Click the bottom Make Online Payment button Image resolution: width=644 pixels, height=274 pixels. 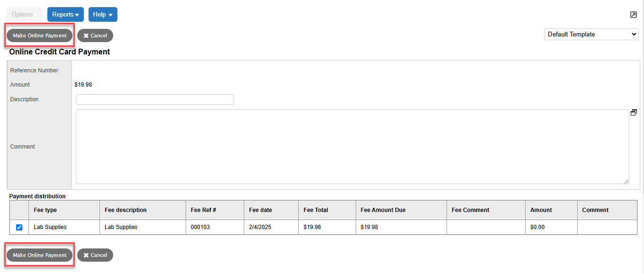(x=39, y=255)
